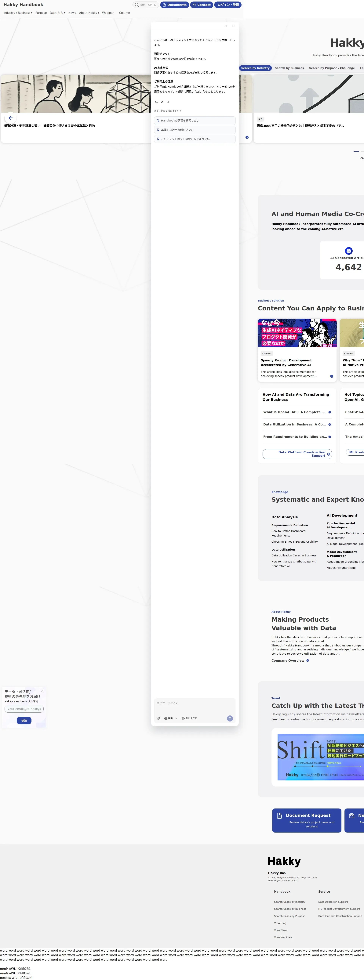364x980 pixels.
Task: Click the paperclip attach file icon
Action: (158, 719)
